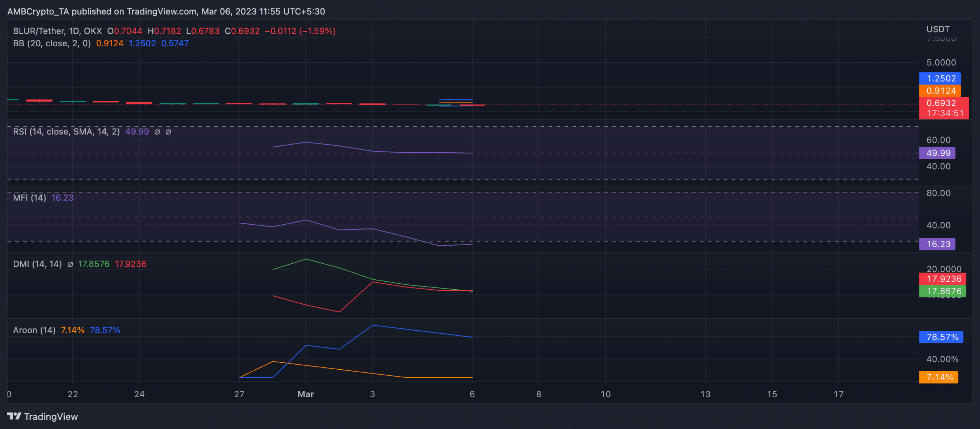Click the green 17.8576 +DI value tag

tap(943, 291)
